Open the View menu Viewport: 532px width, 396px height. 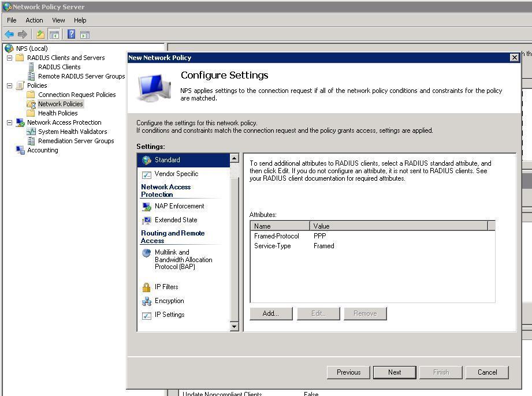[58, 20]
